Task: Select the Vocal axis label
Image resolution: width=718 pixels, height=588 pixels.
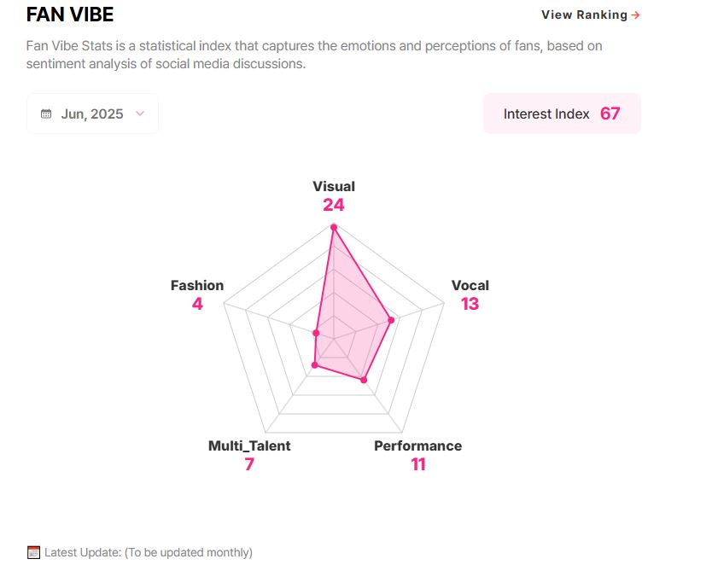Action: [470, 286]
